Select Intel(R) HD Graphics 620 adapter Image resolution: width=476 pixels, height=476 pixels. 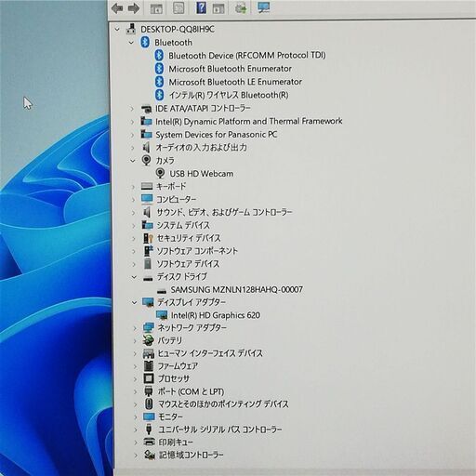point(216,315)
